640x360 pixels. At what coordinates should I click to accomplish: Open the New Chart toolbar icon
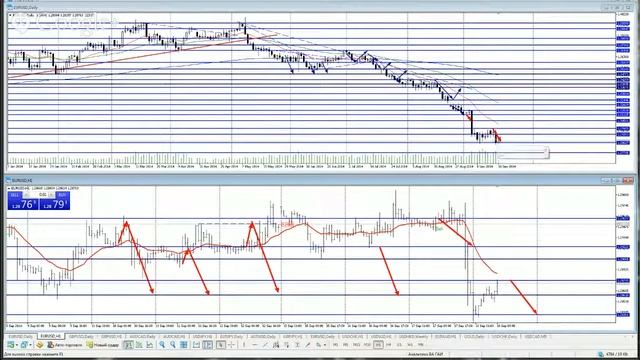pyautogui.click(x=10, y=345)
